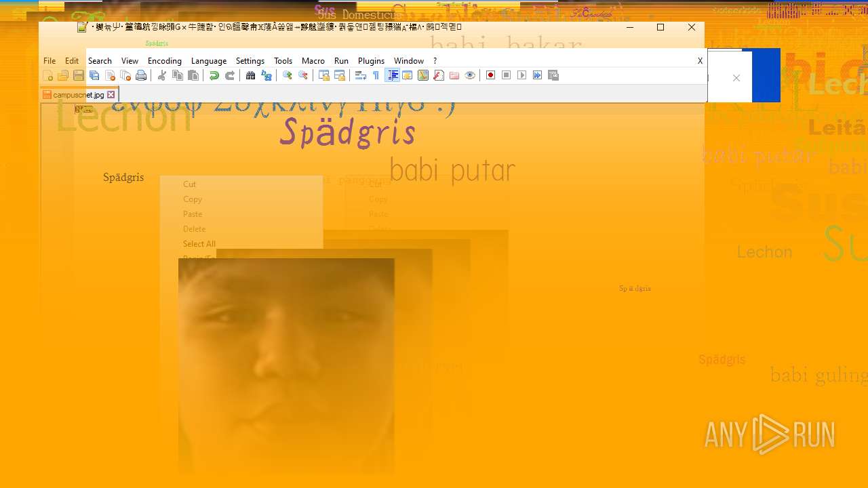Viewport: 868px width, 488px height.
Task: Open the Plugins menu
Action: 371,61
